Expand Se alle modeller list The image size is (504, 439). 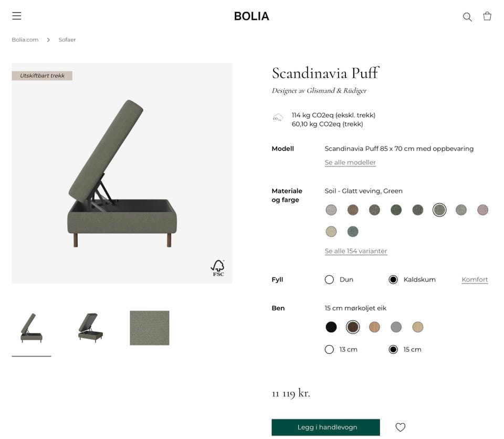pos(350,163)
